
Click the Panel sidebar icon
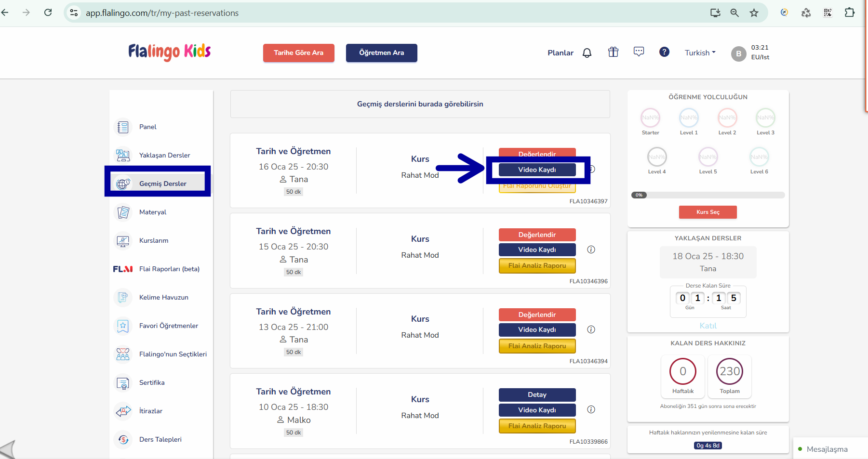[123, 127]
